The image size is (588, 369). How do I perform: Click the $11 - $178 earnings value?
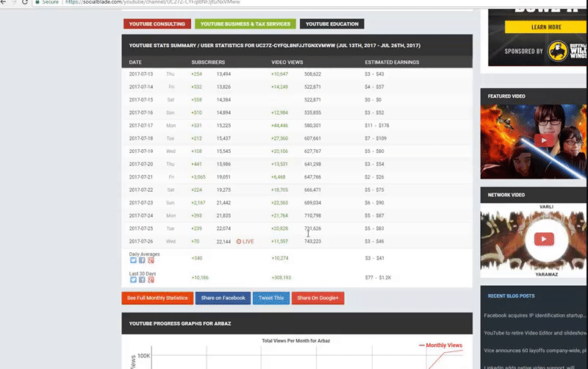pyautogui.click(x=377, y=126)
